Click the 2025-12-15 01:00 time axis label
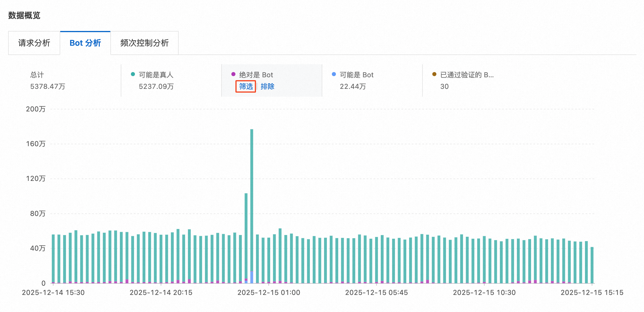This screenshot has height=312, width=644. [x=269, y=293]
